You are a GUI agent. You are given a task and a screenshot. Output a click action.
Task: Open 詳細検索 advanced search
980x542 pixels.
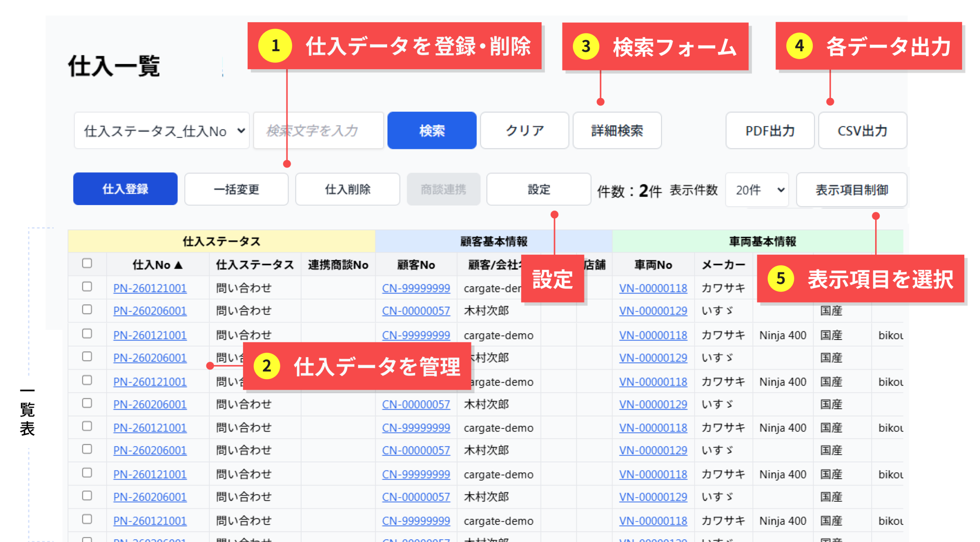pos(616,130)
